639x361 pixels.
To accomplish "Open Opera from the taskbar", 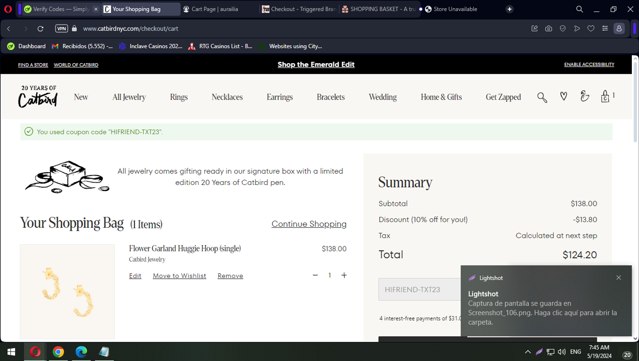I will [x=35, y=352].
